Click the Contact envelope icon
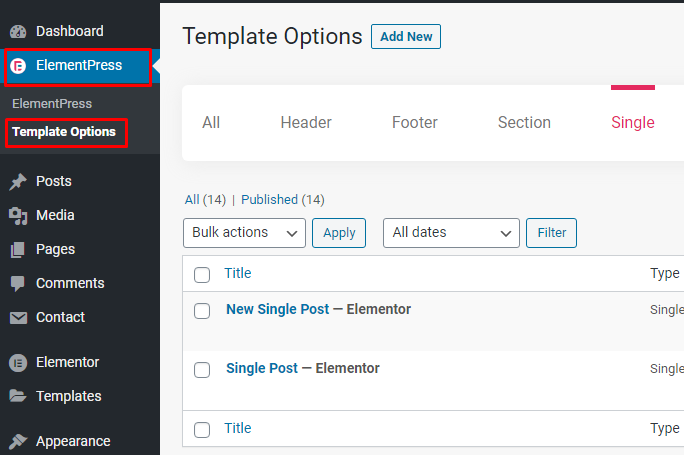 [18, 318]
